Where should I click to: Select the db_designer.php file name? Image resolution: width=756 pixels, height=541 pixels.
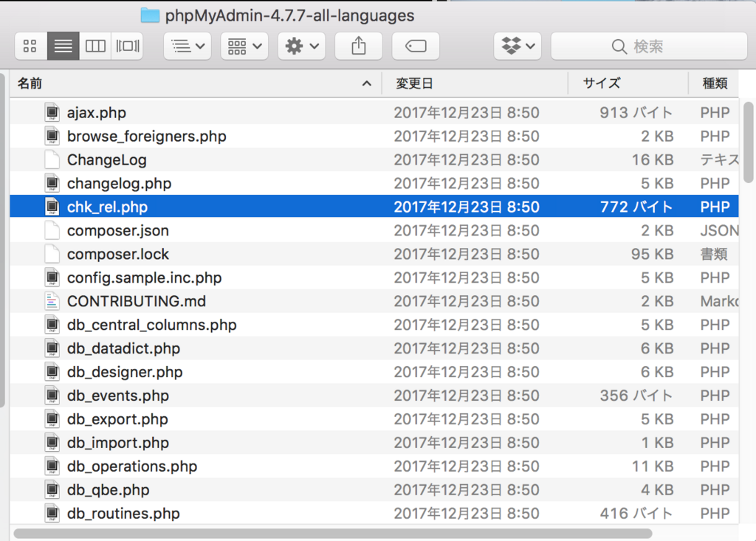(125, 372)
